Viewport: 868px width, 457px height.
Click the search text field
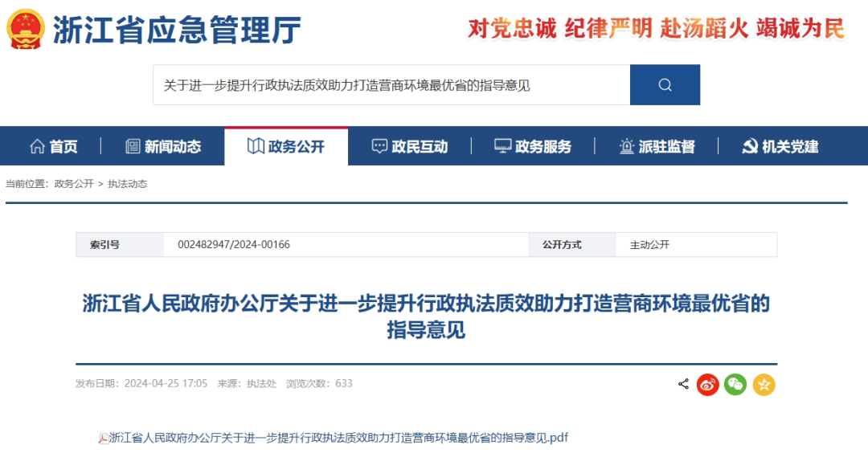[x=391, y=84]
